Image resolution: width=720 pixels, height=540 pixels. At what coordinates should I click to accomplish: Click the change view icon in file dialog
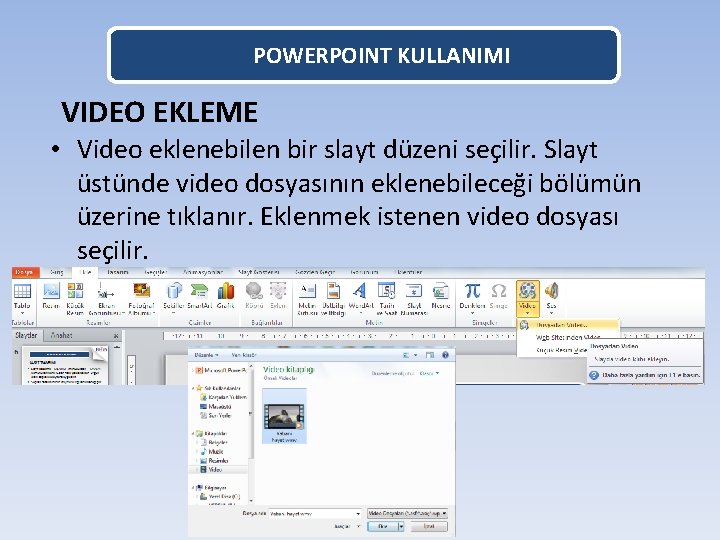coord(406,355)
